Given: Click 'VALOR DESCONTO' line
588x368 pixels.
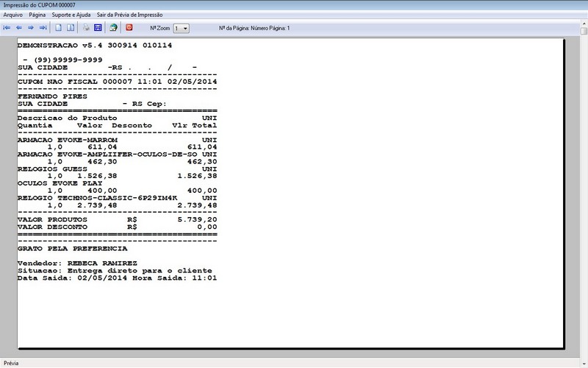Looking at the screenshot, I should coord(118,227).
